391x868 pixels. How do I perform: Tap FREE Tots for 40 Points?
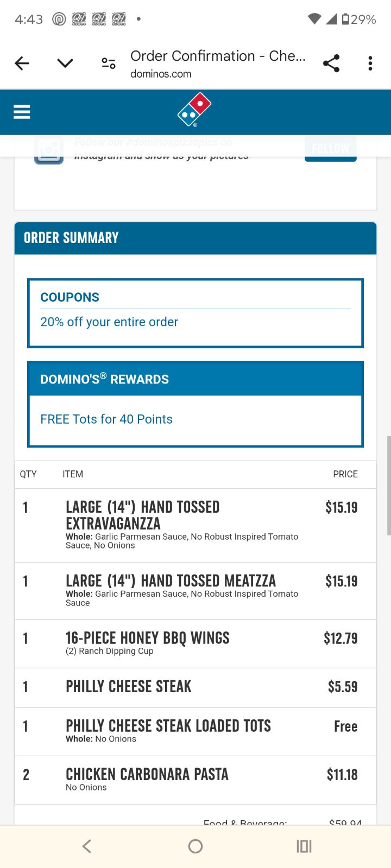pyautogui.click(x=106, y=419)
